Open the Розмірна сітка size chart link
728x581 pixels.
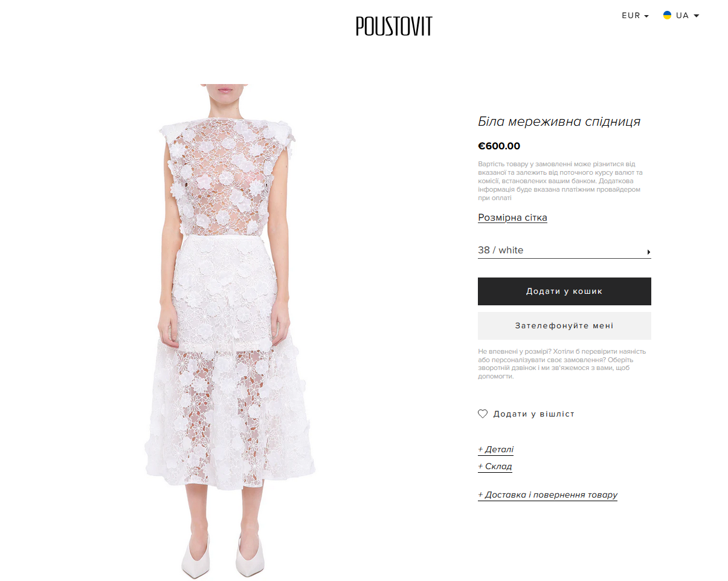coord(512,218)
